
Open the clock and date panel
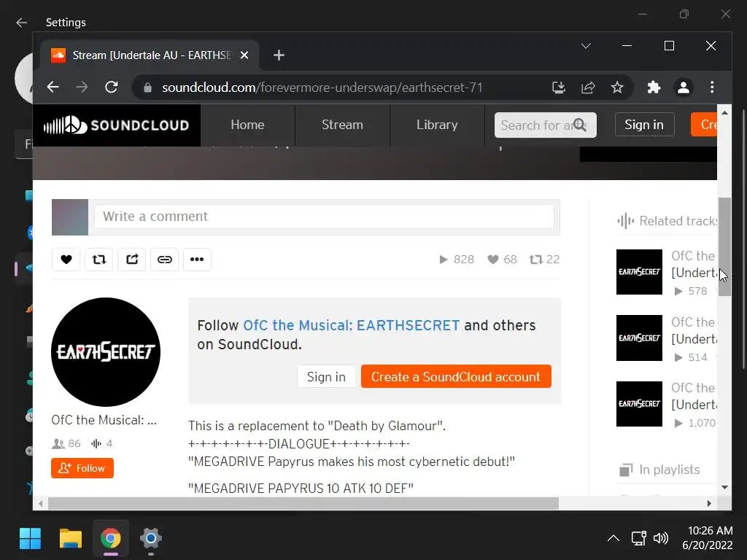click(708, 537)
